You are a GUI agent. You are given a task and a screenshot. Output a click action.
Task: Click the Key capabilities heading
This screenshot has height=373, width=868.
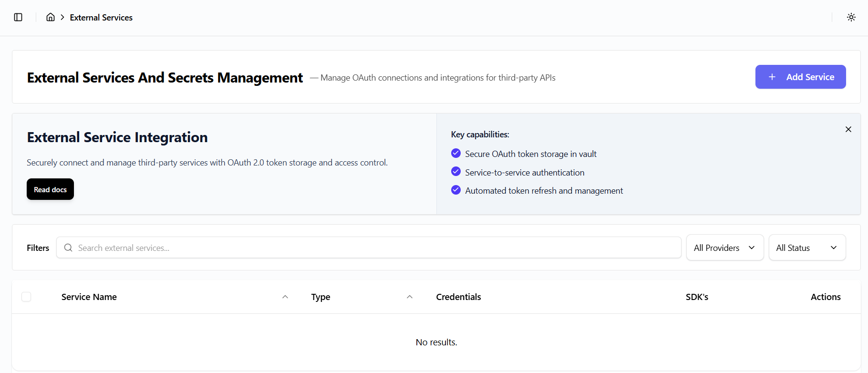click(480, 135)
